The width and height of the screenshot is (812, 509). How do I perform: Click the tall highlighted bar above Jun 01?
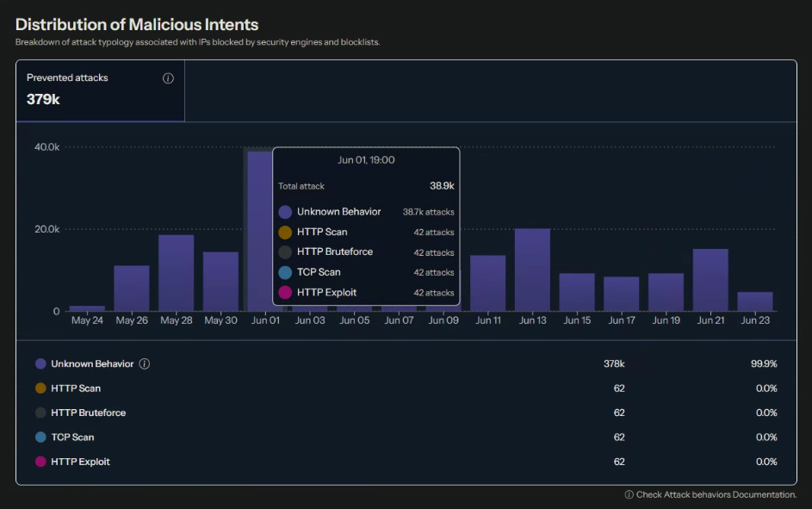(x=259, y=231)
